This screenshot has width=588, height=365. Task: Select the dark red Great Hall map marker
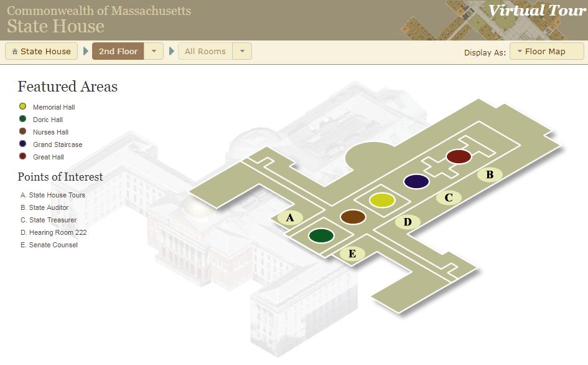point(459,156)
